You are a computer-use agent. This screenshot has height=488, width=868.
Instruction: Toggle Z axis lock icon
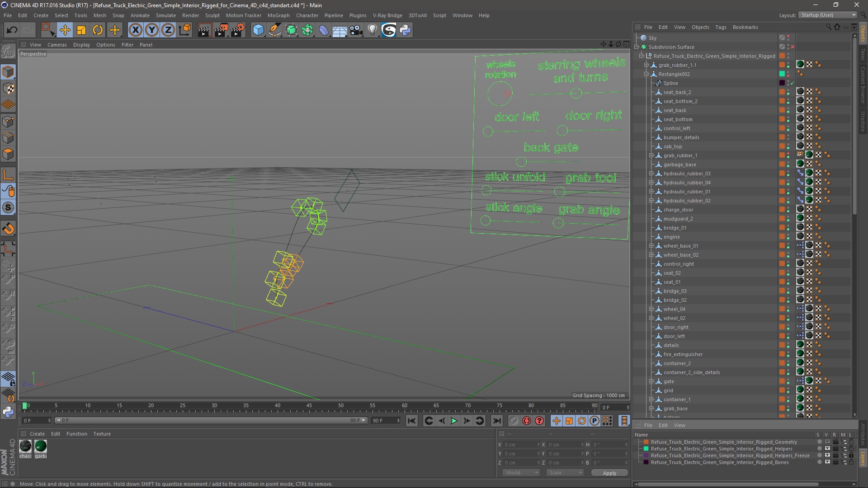168,30
